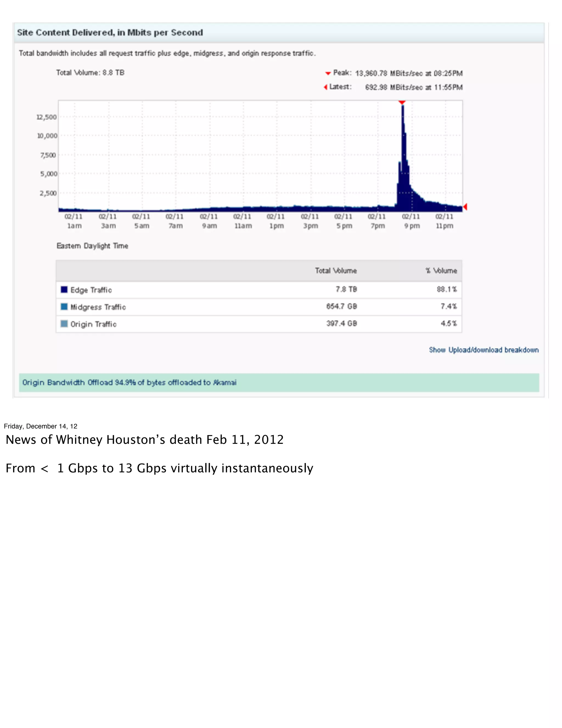Image resolution: width=562 pixels, height=728 pixels.
Task: Click the red Latest arrow icon in legend
Action: pyautogui.click(x=325, y=87)
